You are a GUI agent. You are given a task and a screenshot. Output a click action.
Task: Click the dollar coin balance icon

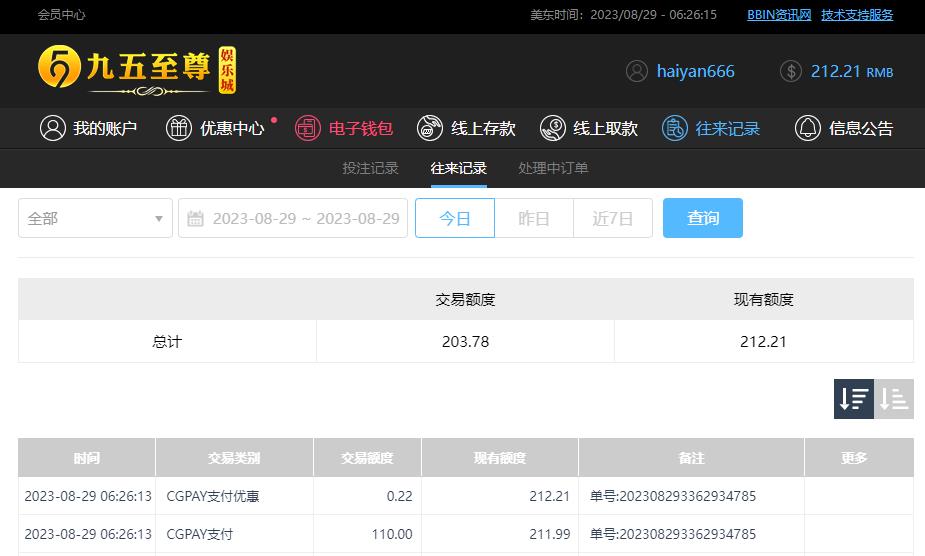[x=790, y=71]
